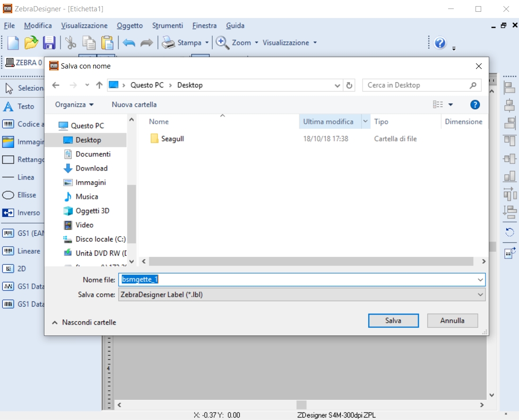Click the refresh icon beside address bar
Screen dimensions: 519x420
point(349,86)
